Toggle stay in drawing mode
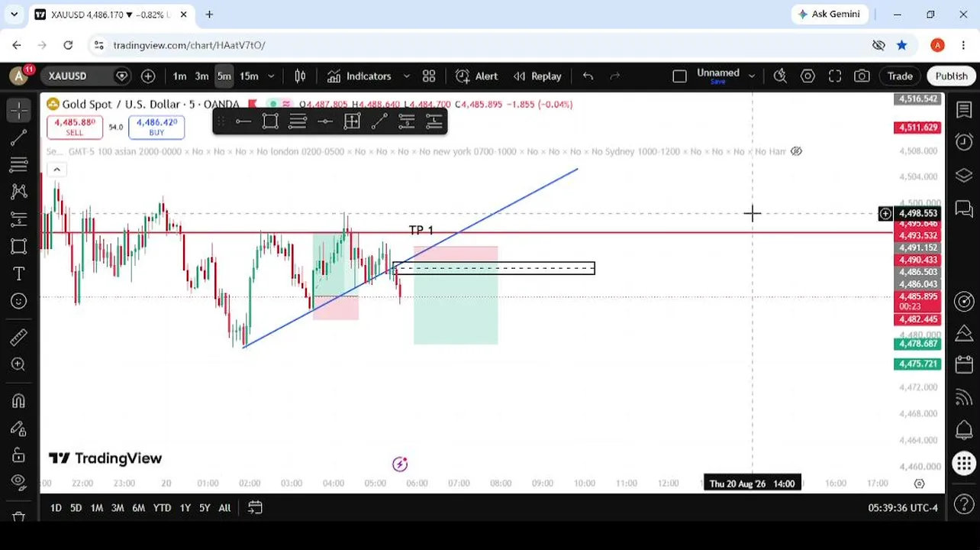 point(19,429)
